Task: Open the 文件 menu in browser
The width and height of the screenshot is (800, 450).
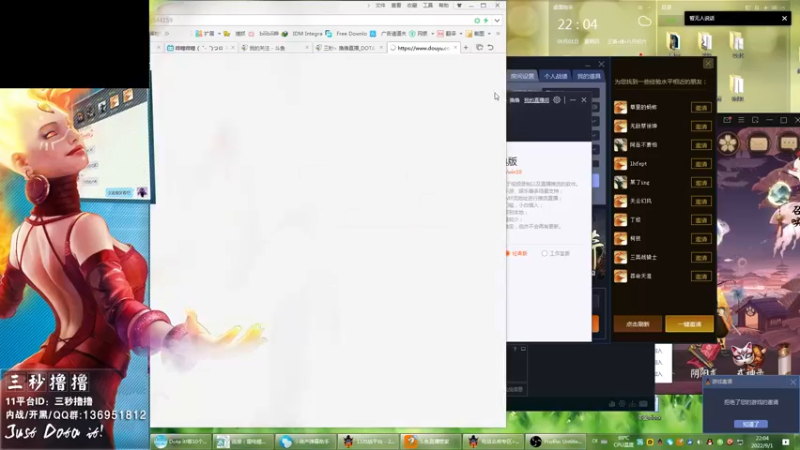Action: click(380, 6)
